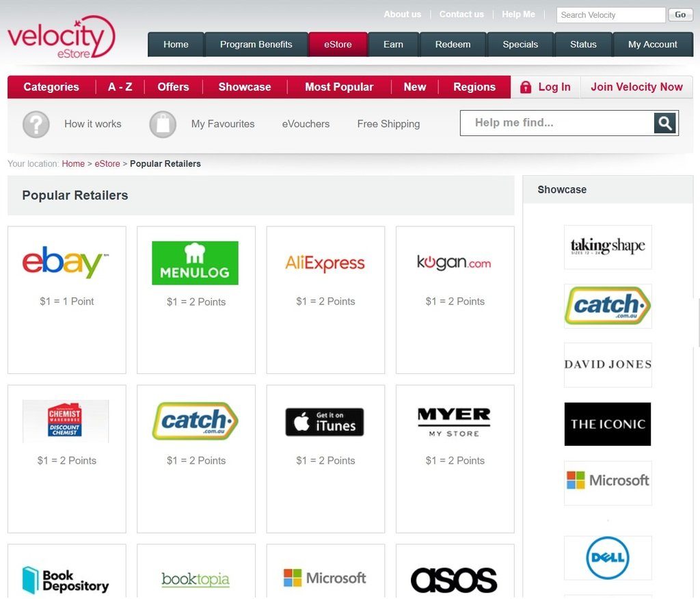Viewport: 700px width, 599px height.
Task: Open the Most Popular menu item
Action: [x=339, y=87]
